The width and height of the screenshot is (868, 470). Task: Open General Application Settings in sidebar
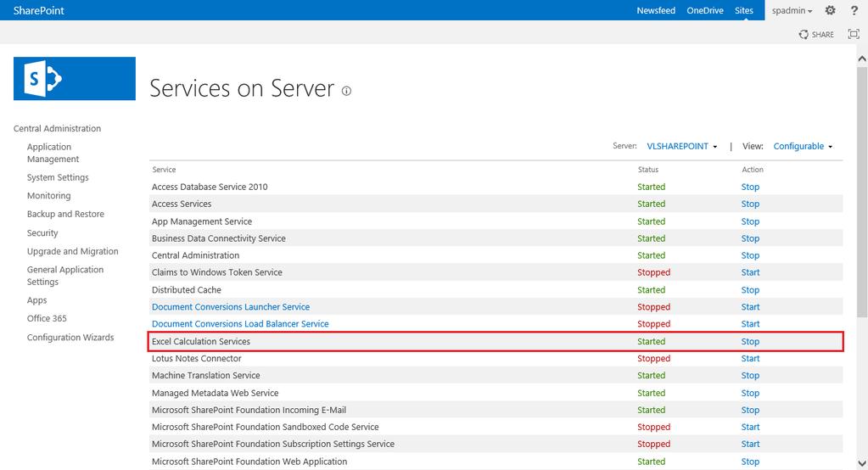pyautogui.click(x=65, y=276)
